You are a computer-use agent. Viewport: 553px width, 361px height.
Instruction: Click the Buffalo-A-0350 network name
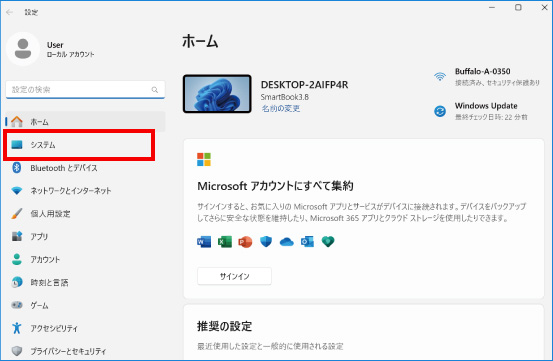(x=482, y=72)
